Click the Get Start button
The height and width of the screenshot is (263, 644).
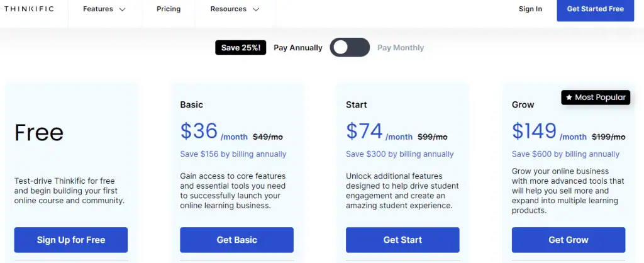402,240
